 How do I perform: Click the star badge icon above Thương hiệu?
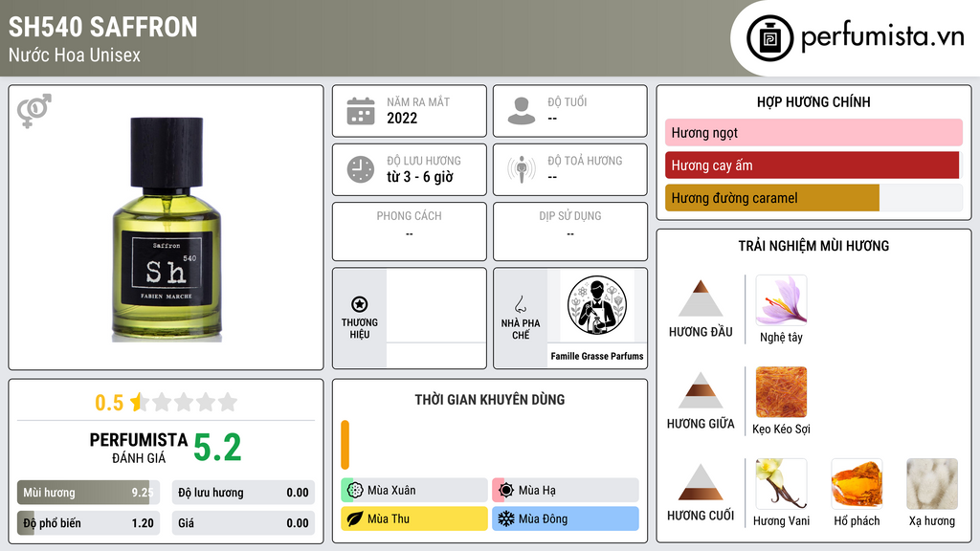pyautogui.click(x=360, y=304)
